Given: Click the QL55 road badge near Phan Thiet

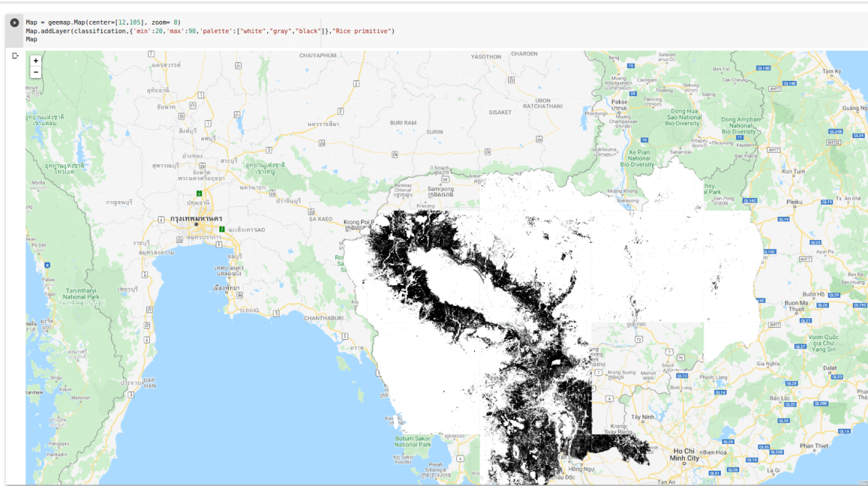Looking at the screenshot, I should click(784, 421).
